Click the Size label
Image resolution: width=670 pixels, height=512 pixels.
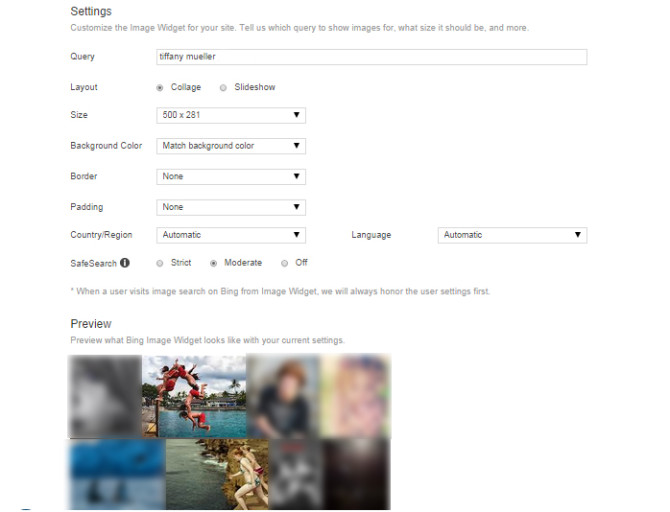pos(79,115)
